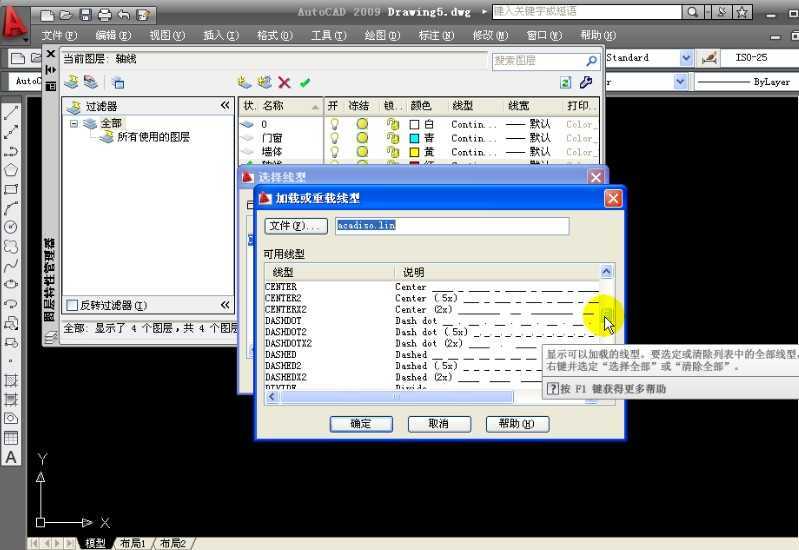Click the yellow color swatch of layer 墙体
The width and height of the screenshot is (799, 550).
click(414, 152)
